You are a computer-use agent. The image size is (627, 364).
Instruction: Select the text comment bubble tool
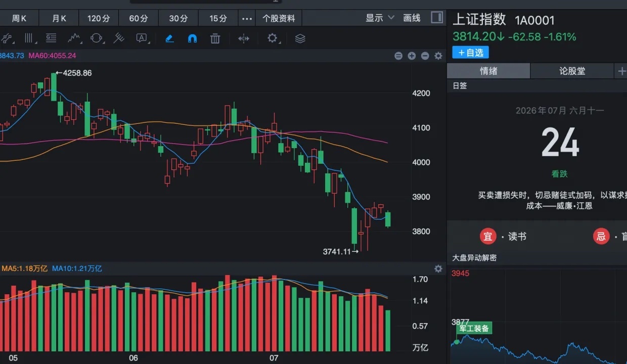pos(142,38)
